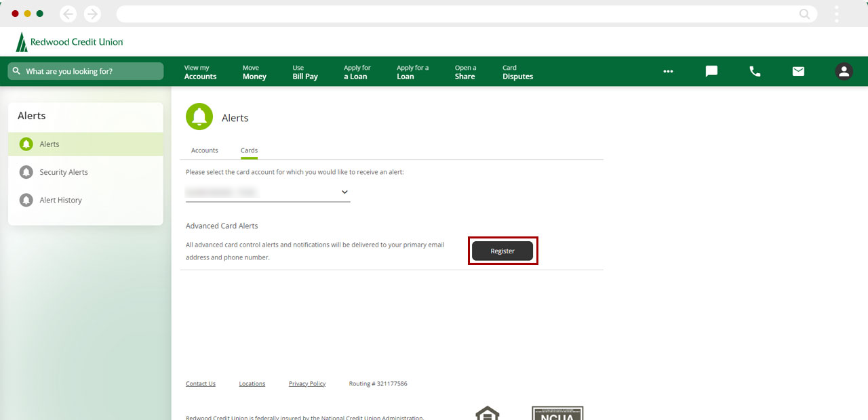The width and height of the screenshot is (868, 420).
Task: Click the phone call icon
Action: point(755,71)
